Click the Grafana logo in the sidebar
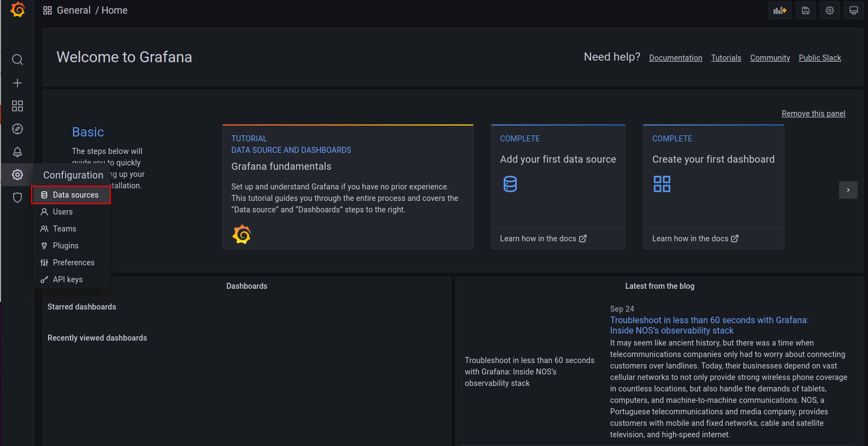868x446 pixels. tap(17, 10)
